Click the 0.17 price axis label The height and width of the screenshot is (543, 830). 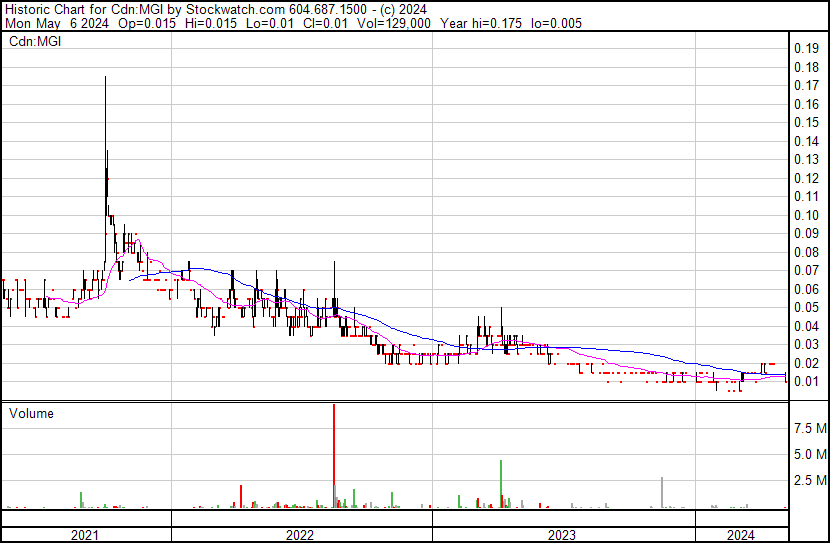coord(807,85)
